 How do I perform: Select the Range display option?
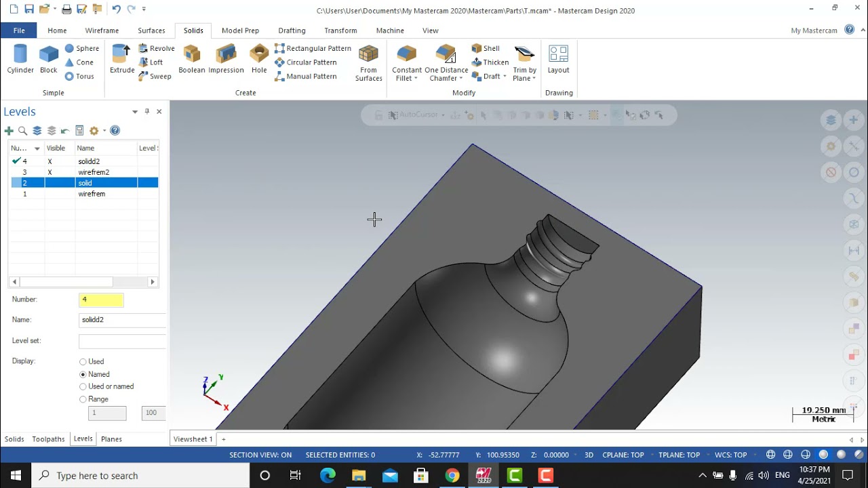[x=83, y=399]
